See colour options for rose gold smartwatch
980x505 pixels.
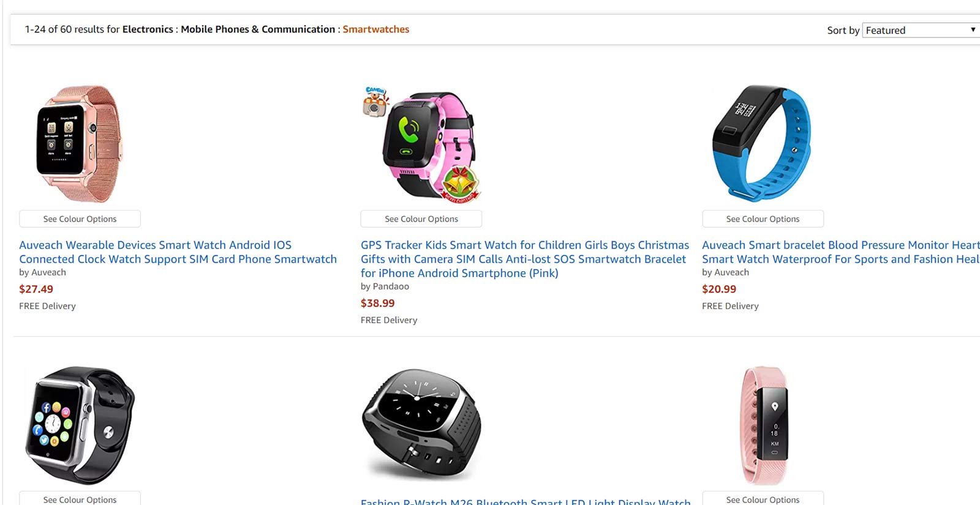[x=80, y=219]
